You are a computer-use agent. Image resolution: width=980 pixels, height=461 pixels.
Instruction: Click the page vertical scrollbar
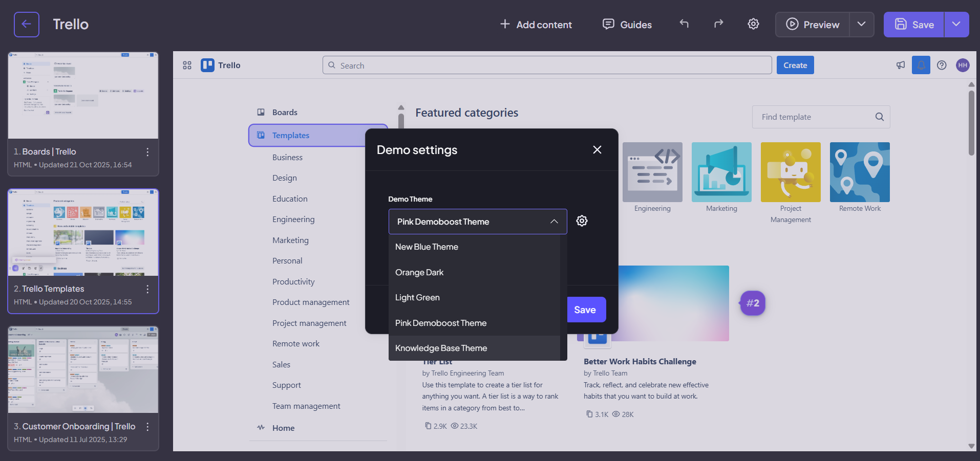(x=971, y=123)
